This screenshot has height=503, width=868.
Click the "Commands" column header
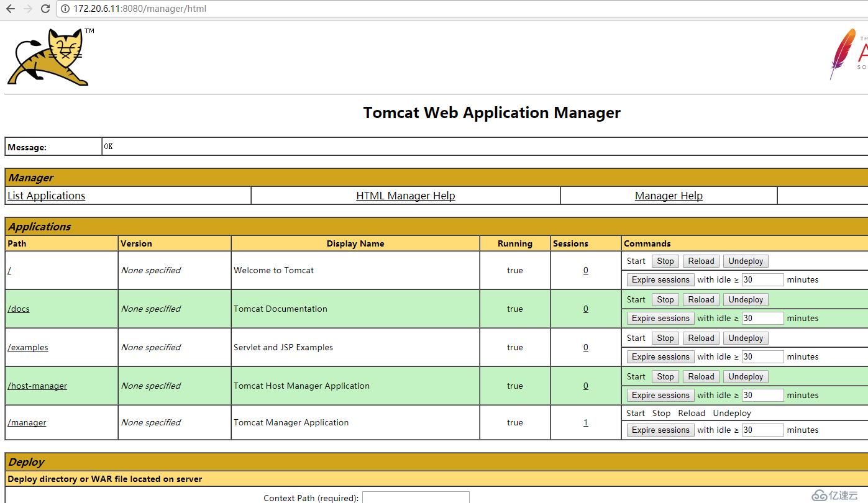tap(647, 243)
